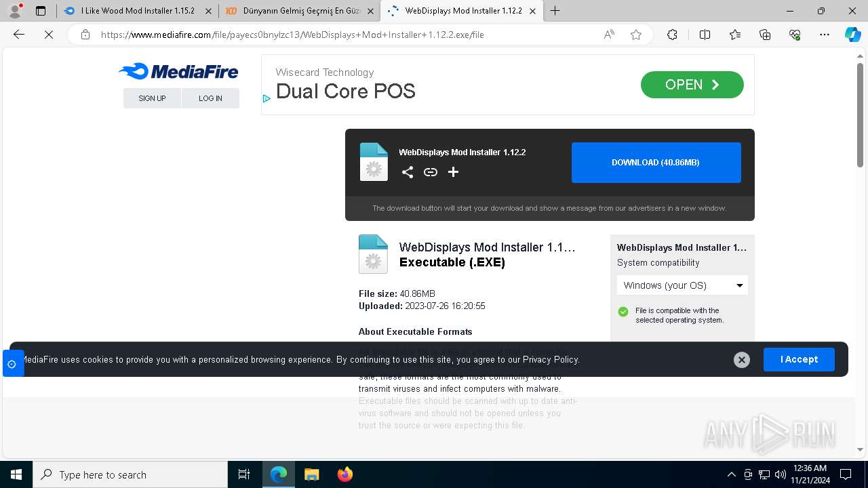This screenshot has height=488, width=868.
Task: Open Browser essentials heart icon
Action: [795, 35]
